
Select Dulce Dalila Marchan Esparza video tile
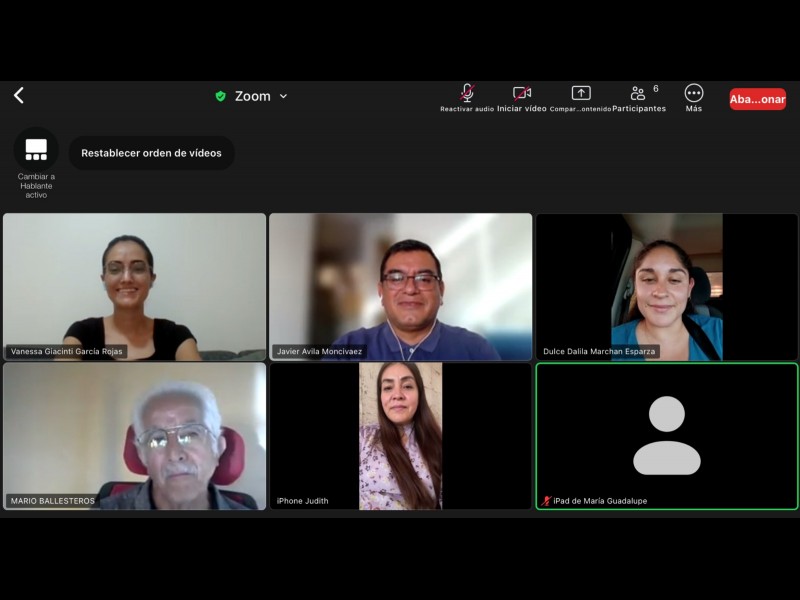667,285
